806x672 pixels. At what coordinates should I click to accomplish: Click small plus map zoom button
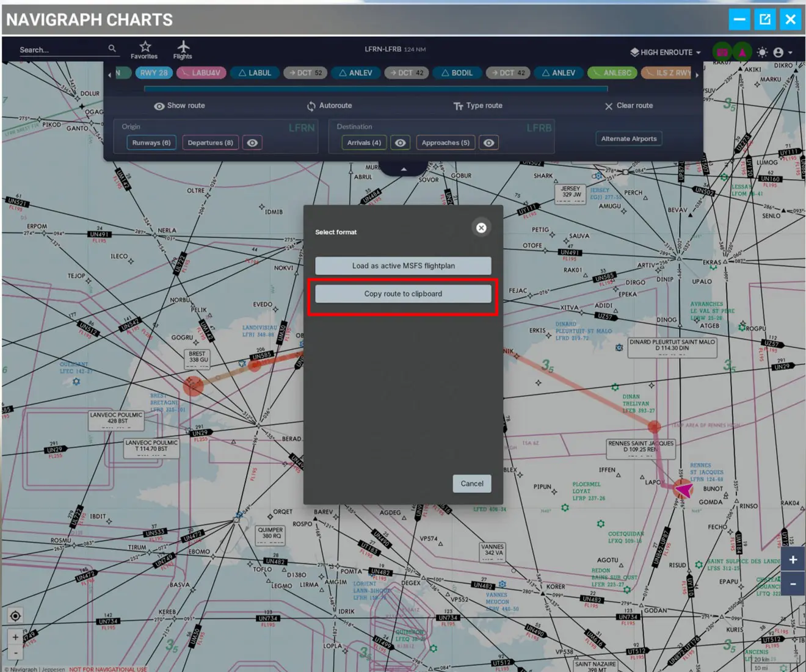pos(15,637)
